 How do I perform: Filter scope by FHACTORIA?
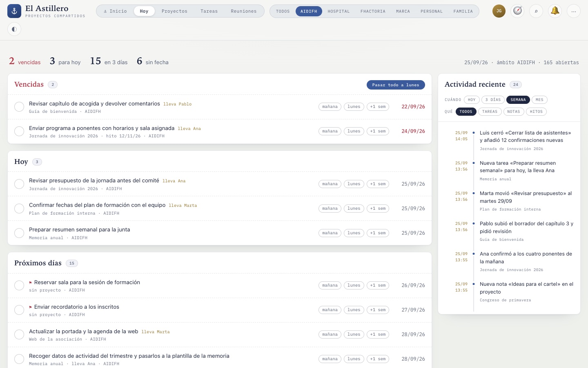pos(373,11)
